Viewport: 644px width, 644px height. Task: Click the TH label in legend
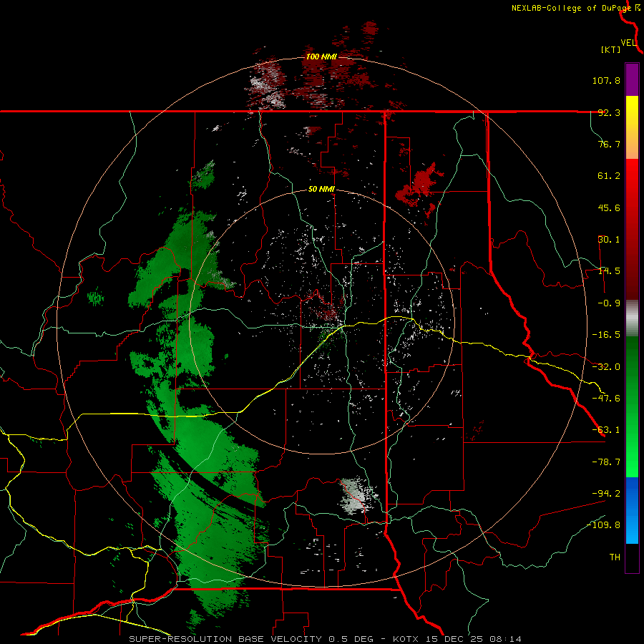[x=615, y=557]
